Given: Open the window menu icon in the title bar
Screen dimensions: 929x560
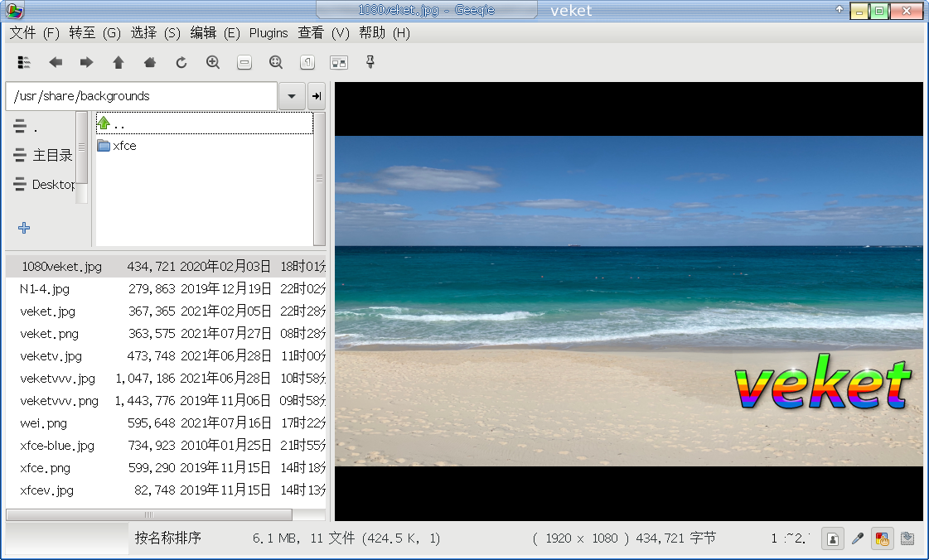Looking at the screenshot, I should point(14,11).
